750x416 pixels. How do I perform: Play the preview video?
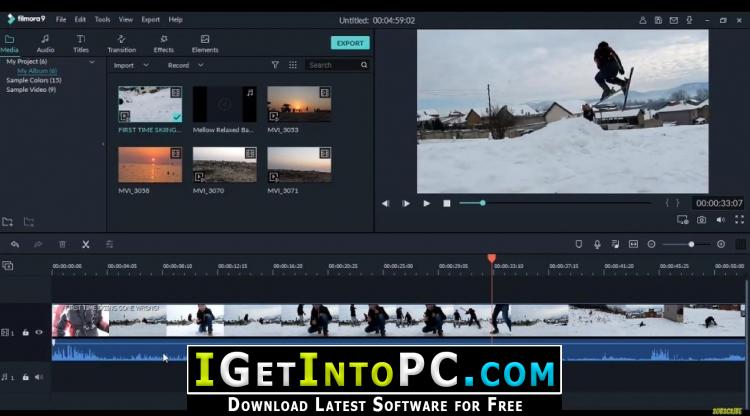426,203
